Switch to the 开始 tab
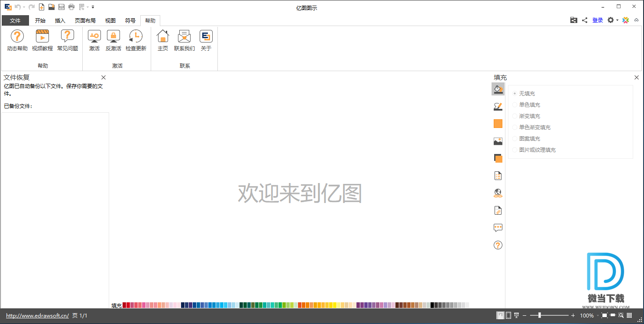This screenshot has height=324, width=644. tap(40, 20)
